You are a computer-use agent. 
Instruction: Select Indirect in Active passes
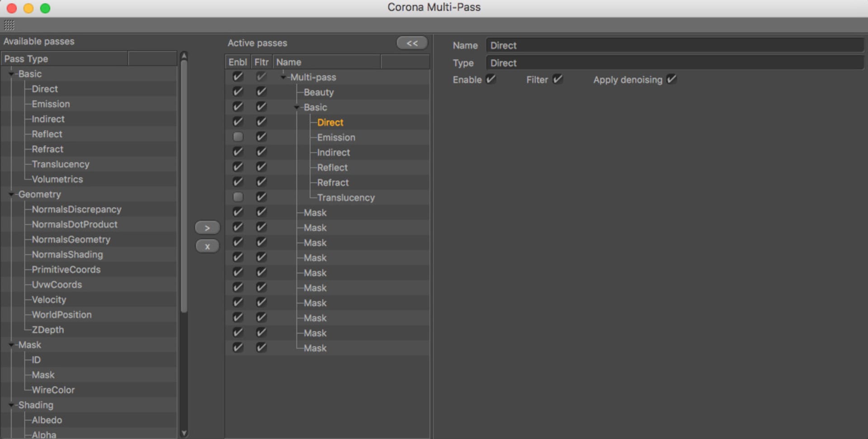334,153
